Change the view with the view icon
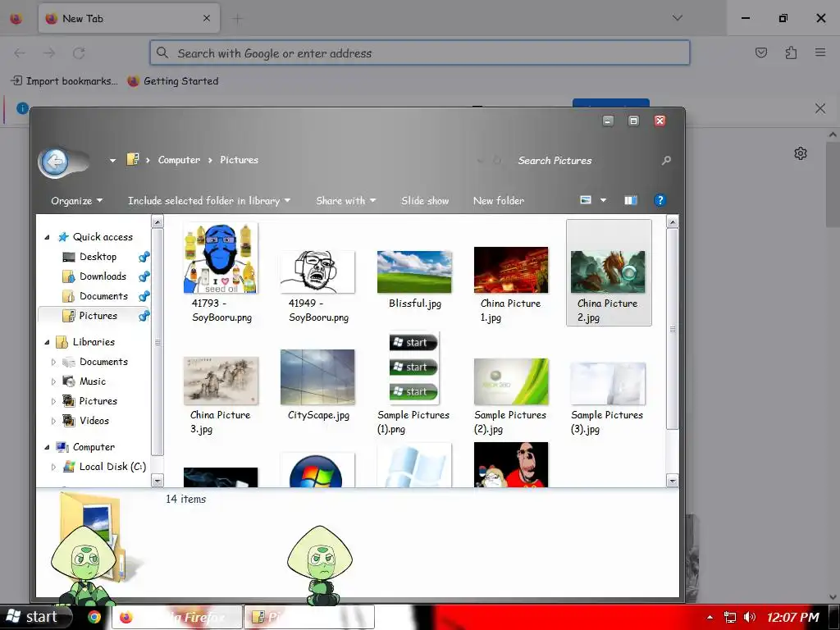The image size is (840, 630). [586, 200]
